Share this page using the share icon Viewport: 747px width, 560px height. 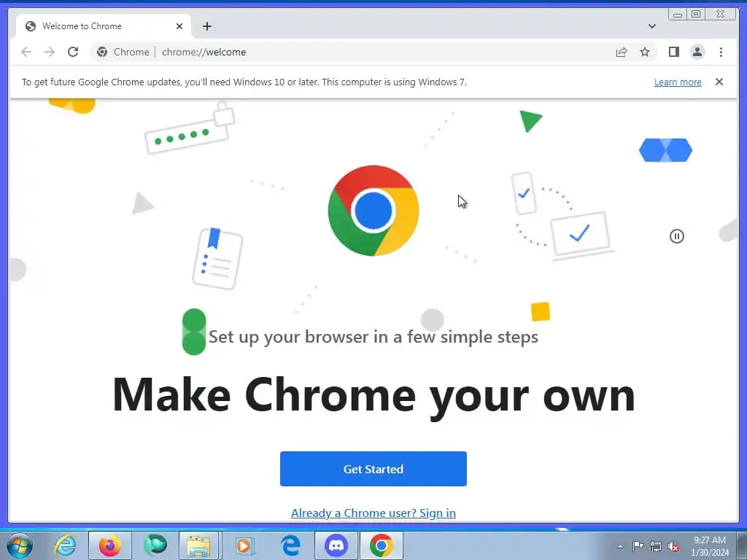622,52
